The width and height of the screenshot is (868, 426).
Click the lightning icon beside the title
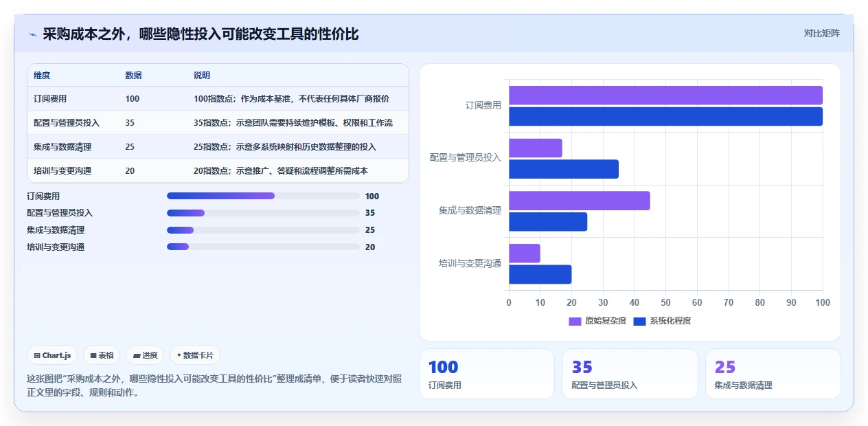click(32, 34)
